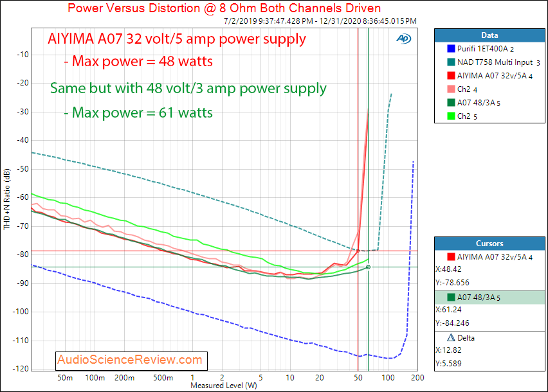This screenshot has width=548, height=392.
Task: Click the dark green A07 48/3A legend swatch
Action: tap(451, 103)
